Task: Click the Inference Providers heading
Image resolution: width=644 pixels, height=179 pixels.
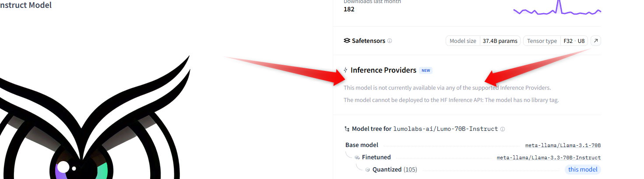Action: click(383, 70)
